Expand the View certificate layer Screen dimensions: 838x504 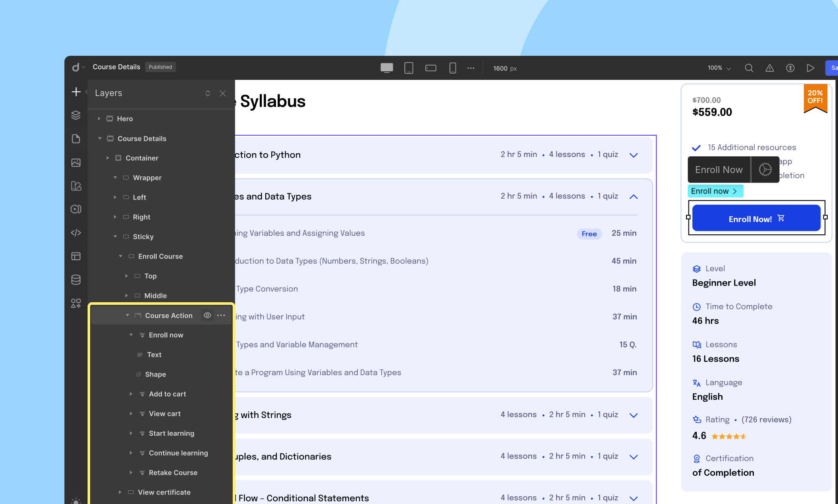click(x=120, y=492)
